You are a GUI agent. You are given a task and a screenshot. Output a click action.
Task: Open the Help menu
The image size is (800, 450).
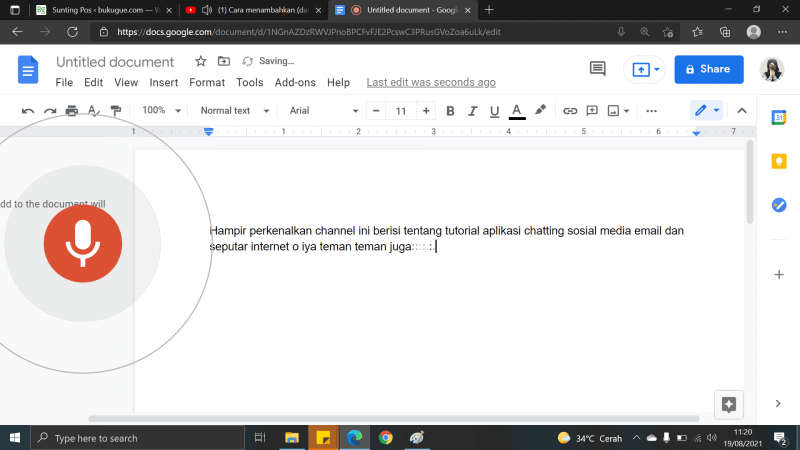click(338, 83)
